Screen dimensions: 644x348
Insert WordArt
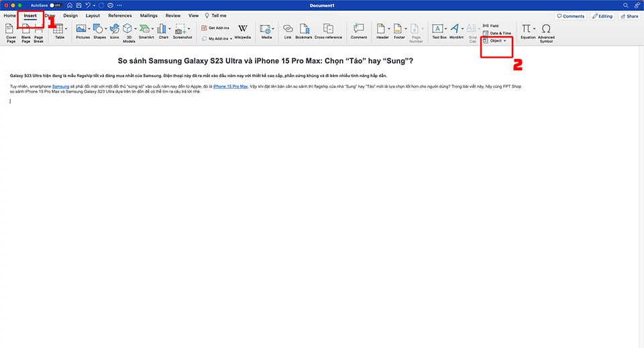coord(455,32)
